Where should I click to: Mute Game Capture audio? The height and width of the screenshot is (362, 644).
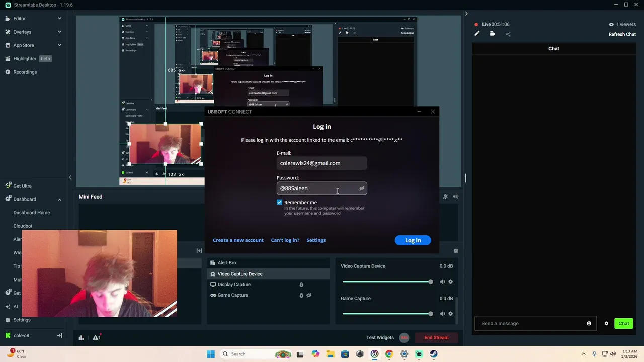click(442, 314)
